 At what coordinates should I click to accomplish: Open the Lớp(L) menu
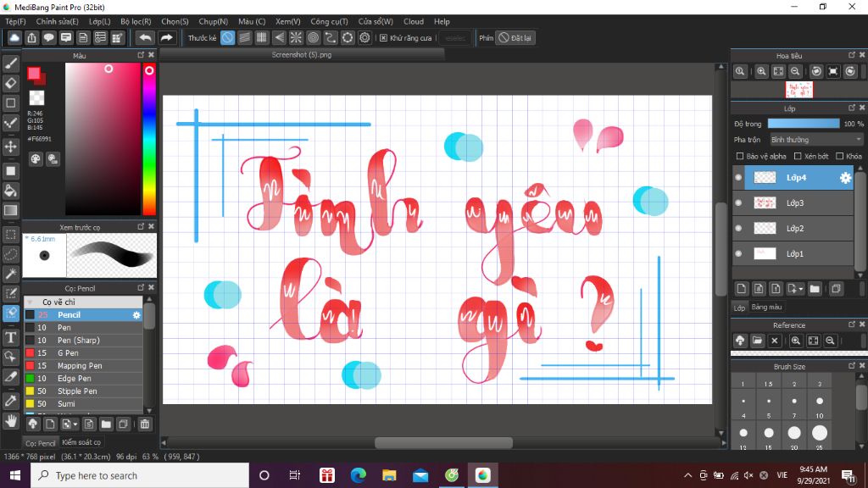pyautogui.click(x=100, y=21)
